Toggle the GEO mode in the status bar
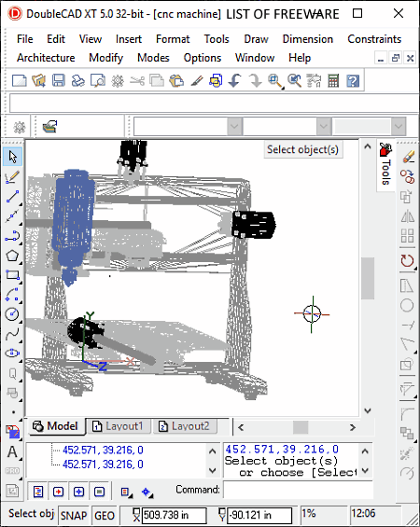The image size is (420, 527). (x=105, y=515)
